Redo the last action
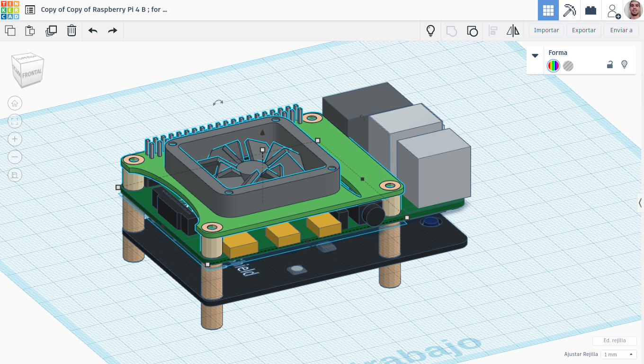Screen dimensions: 644x364 [113, 31]
